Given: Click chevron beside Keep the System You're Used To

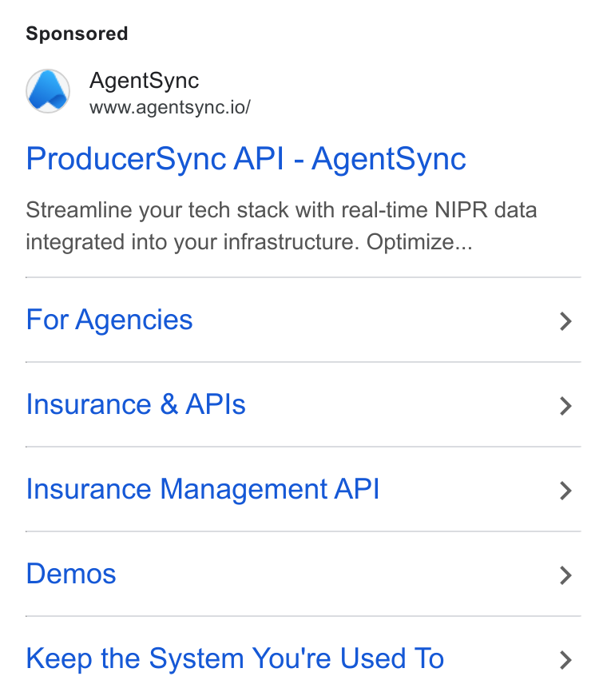Looking at the screenshot, I should click(x=565, y=660).
